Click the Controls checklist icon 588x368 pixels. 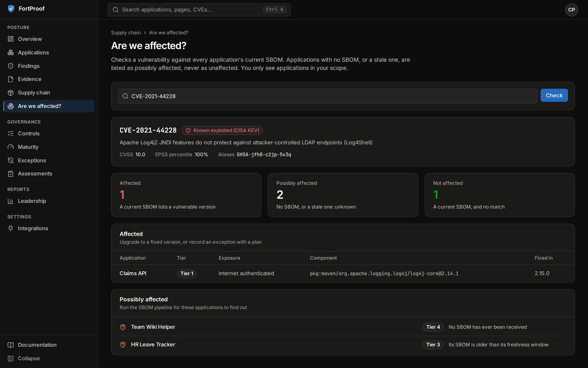(x=10, y=133)
